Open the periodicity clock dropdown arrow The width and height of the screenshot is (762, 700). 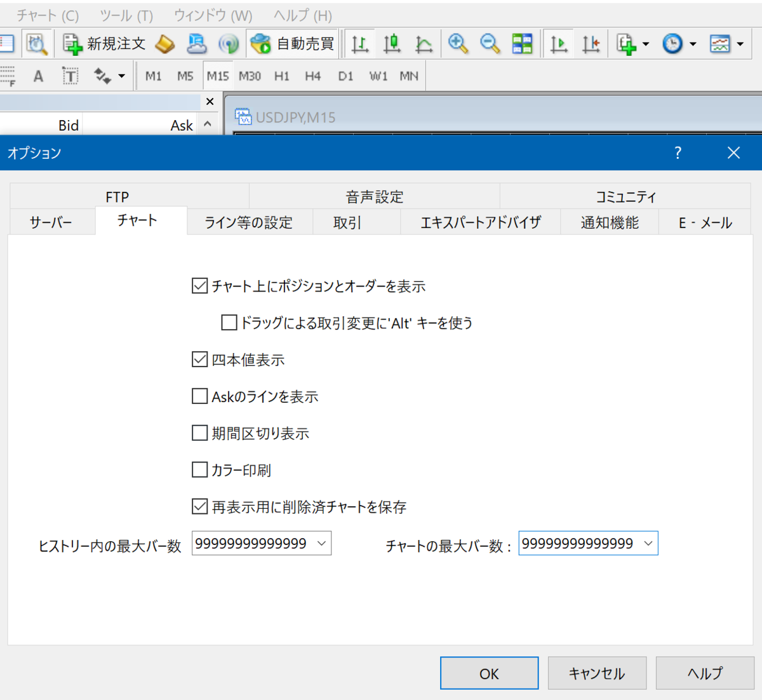click(x=693, y=44)
